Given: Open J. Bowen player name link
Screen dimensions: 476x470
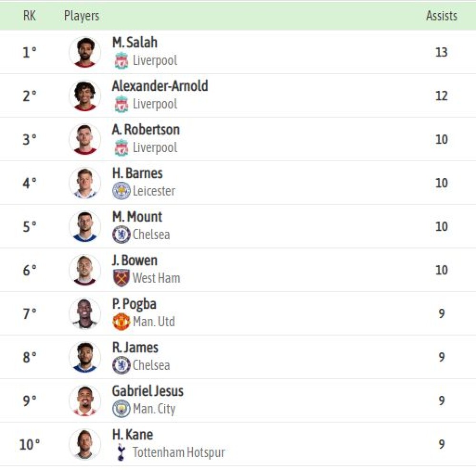Looking at the screenshot, I should coord(135,260).
